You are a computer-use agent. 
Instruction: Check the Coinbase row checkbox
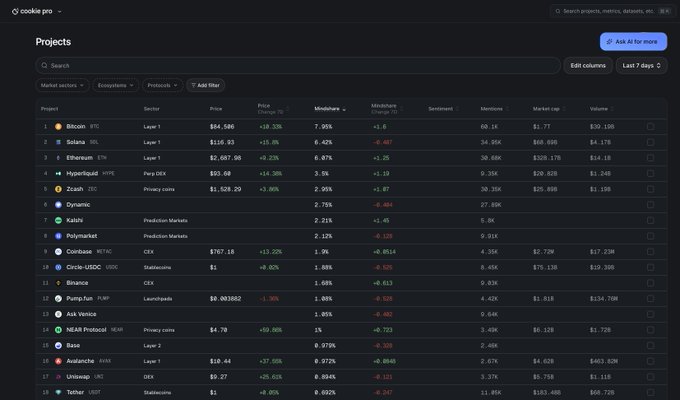point(650,252)
